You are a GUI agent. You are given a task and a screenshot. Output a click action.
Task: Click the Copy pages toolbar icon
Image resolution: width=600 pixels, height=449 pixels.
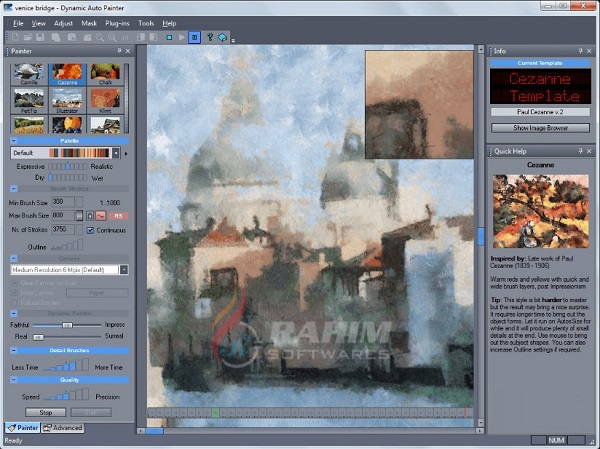(56, 37)
